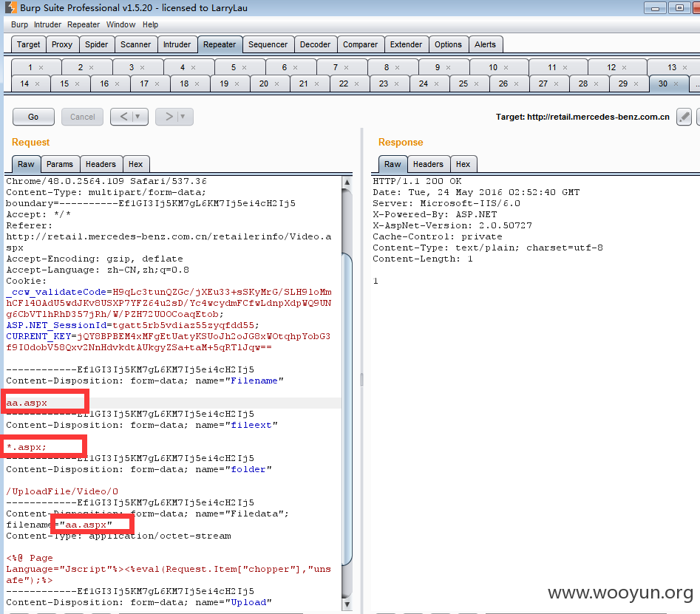700x614 pixels.
Task: Click the Server: Microsoft-IIS/6.0 header
Action: [x=446, y=203]
